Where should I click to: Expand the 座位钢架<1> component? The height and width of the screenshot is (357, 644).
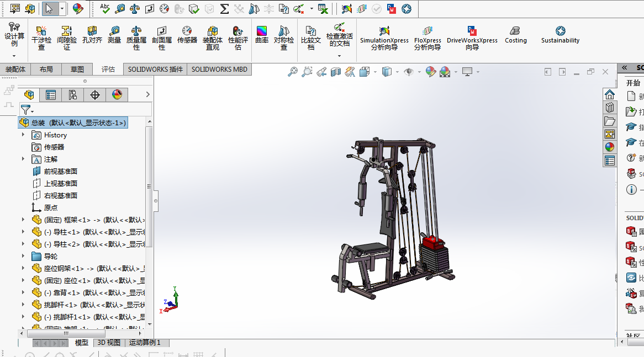(x=23, y=268)
